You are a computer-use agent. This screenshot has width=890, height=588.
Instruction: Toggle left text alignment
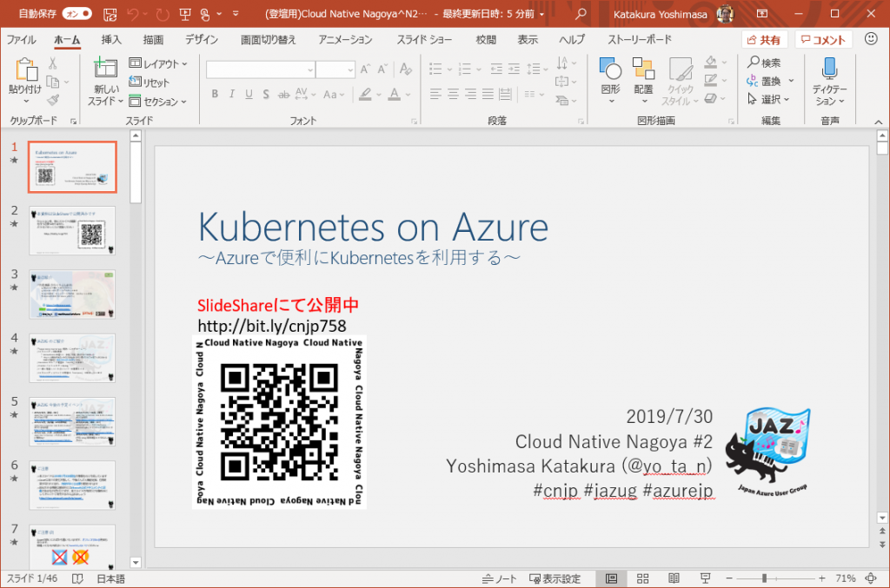click(435, 94)
